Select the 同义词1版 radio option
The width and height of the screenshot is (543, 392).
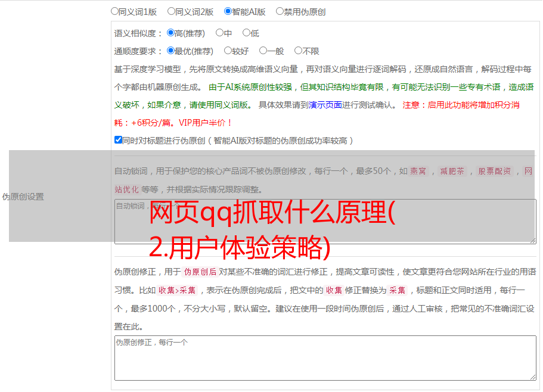tap(114, 11)
